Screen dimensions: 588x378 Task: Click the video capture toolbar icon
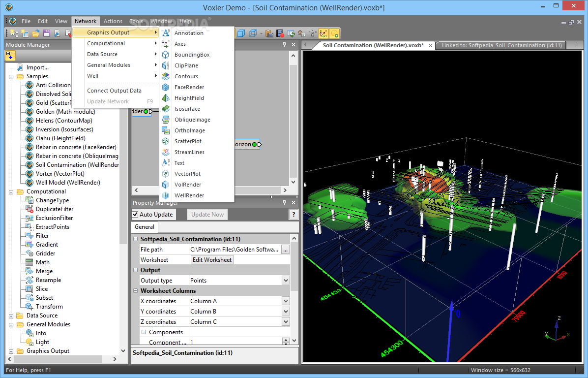coord(280,33)
